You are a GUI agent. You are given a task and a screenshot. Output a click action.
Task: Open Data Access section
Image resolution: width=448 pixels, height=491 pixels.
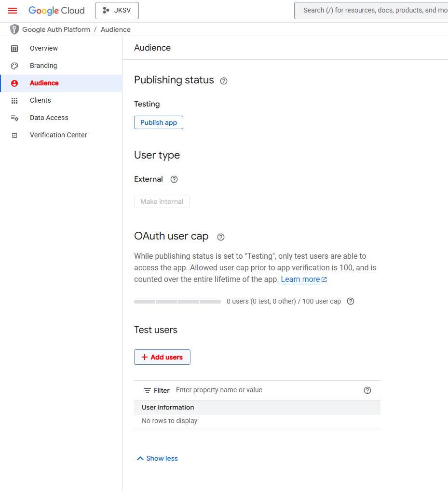click(49, 118)
